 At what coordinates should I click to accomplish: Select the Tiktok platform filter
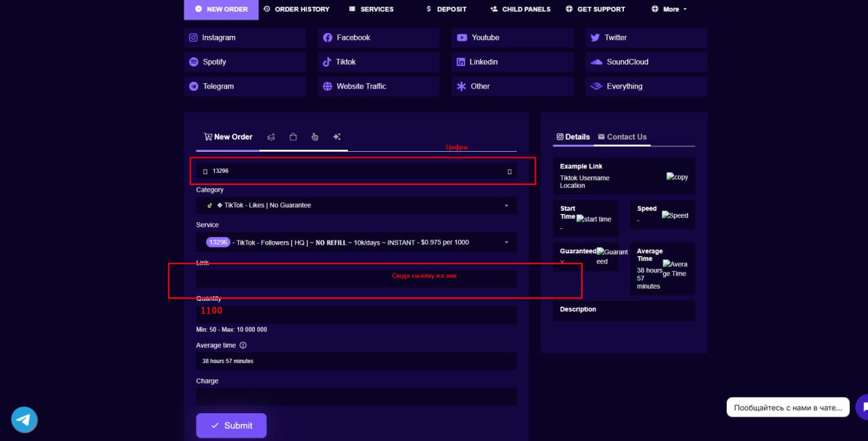click(378, 62)
